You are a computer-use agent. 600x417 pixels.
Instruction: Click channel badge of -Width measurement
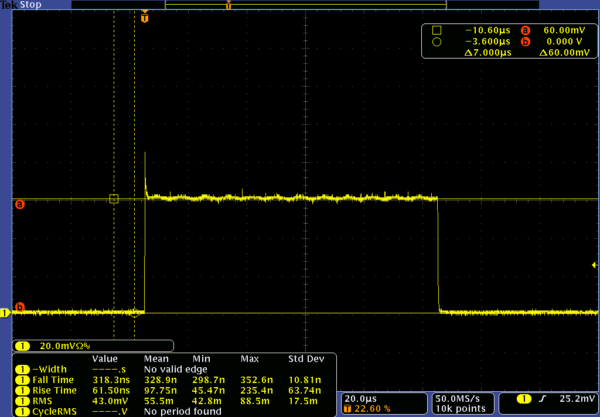coord(23,370)
